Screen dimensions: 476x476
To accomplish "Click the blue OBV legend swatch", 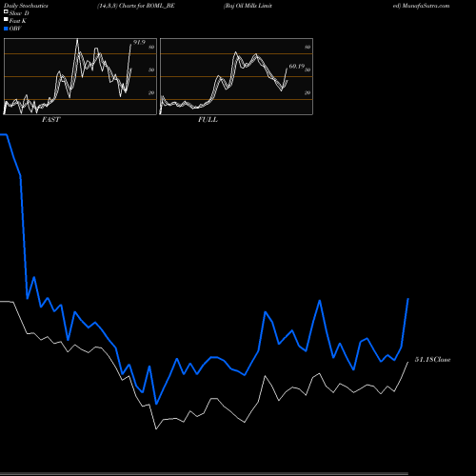I will coord(6,29).
